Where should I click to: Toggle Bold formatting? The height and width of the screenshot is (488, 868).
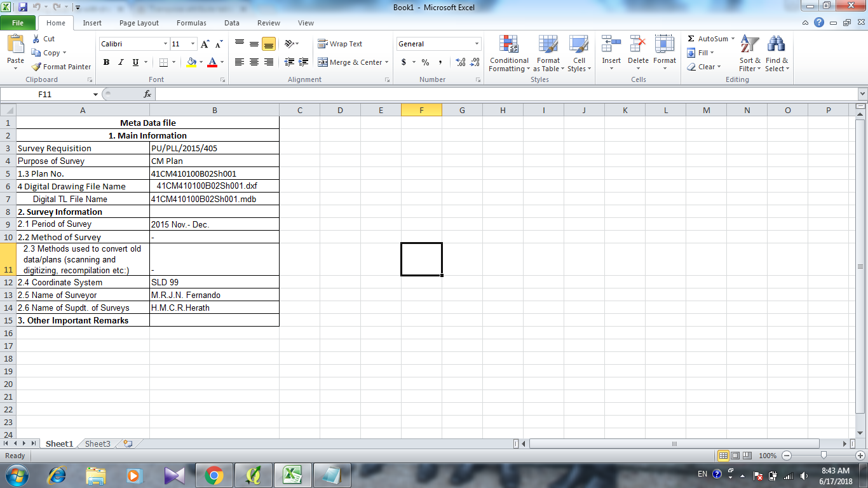pos(106,62)
